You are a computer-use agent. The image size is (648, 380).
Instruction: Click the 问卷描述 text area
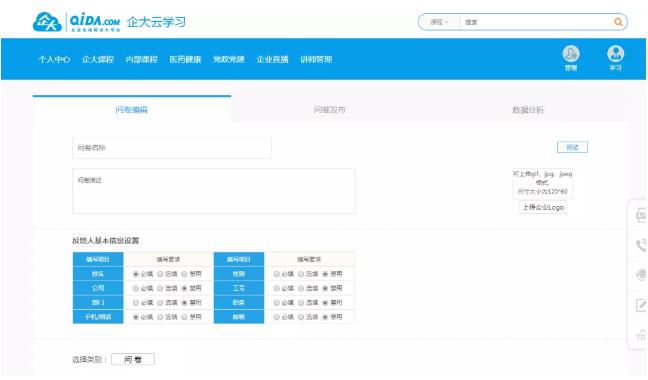[x=214, y=191]
